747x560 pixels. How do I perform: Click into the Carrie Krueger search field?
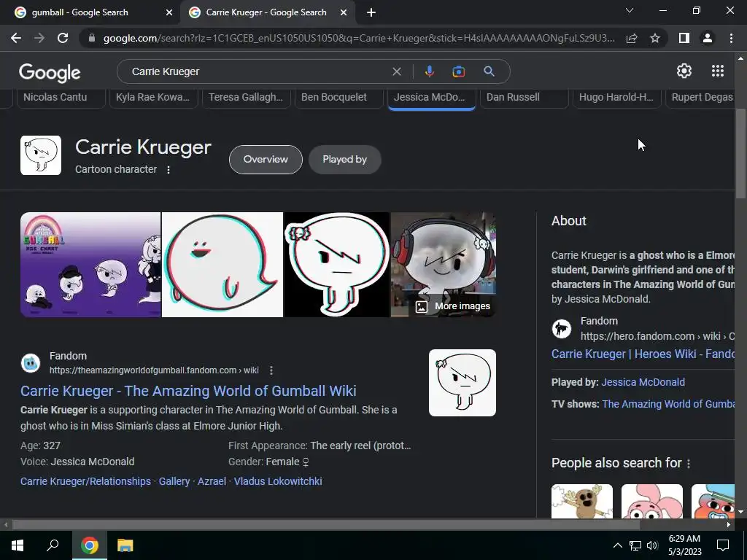(258, 71)
